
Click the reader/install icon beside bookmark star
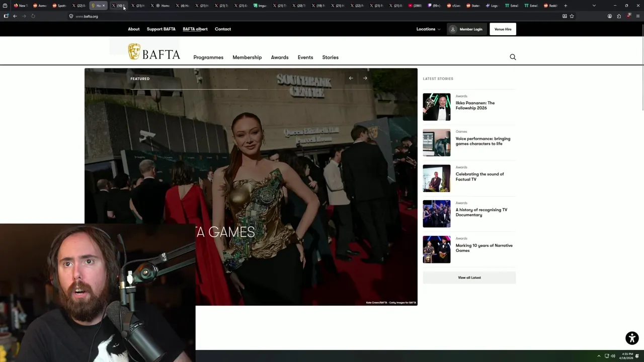click(x=565, y=16)
